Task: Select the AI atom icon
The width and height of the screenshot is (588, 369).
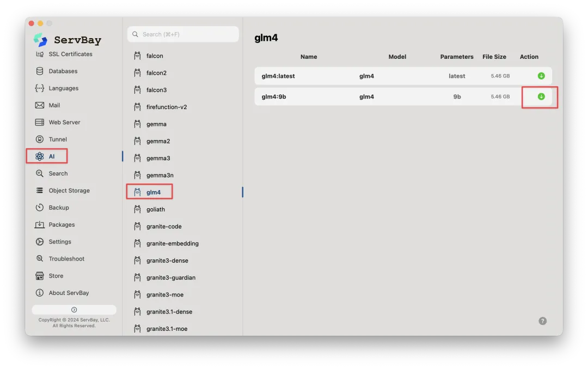Action: pyautogui.click(x=39, y=156)
